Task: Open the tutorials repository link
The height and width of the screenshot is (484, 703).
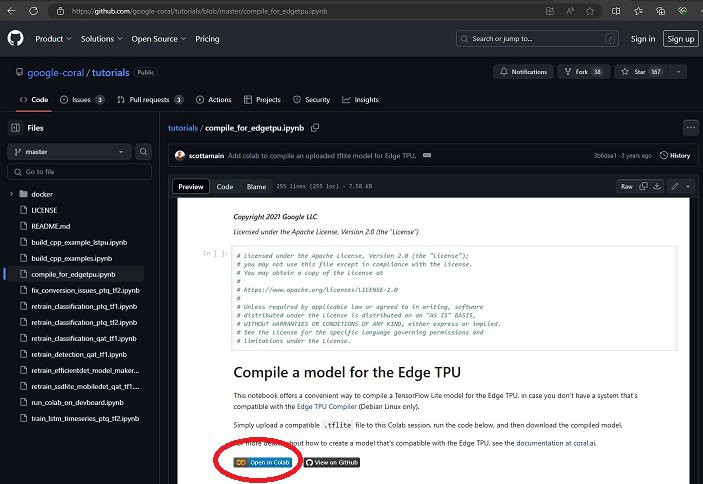Action: click(x=110, y=73)
